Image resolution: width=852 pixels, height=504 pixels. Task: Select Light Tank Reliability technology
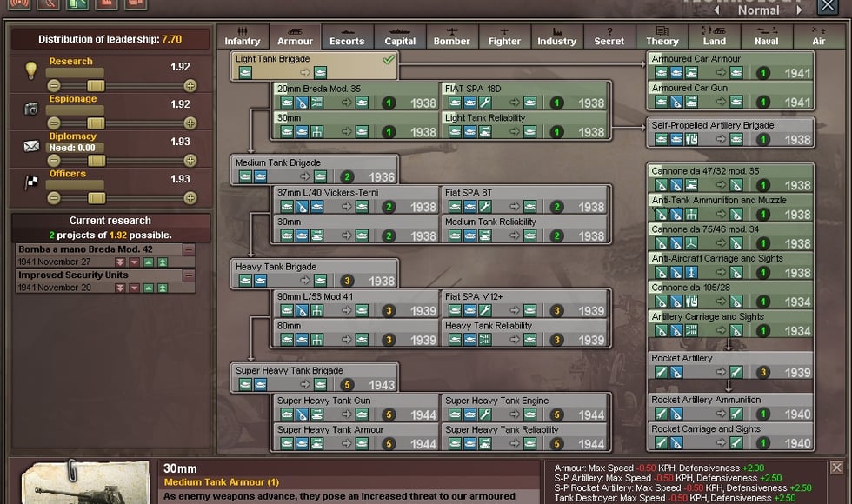tap(524, 125)
